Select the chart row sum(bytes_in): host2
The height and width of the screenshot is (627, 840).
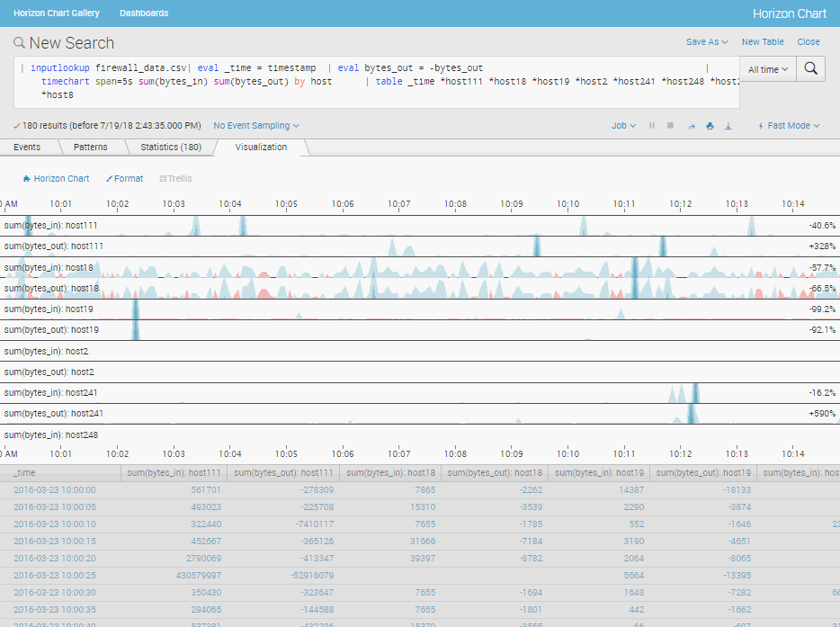[420, 351]
